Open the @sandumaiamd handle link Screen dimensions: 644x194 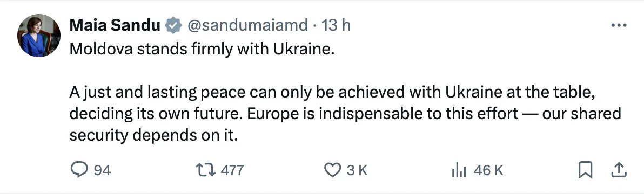(x=247, y=25)
